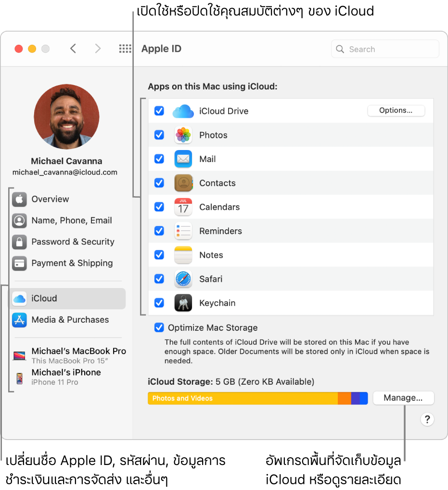Screen dimensions: 448x490
Task: Click into the Search field
Action: coord(385,49)
